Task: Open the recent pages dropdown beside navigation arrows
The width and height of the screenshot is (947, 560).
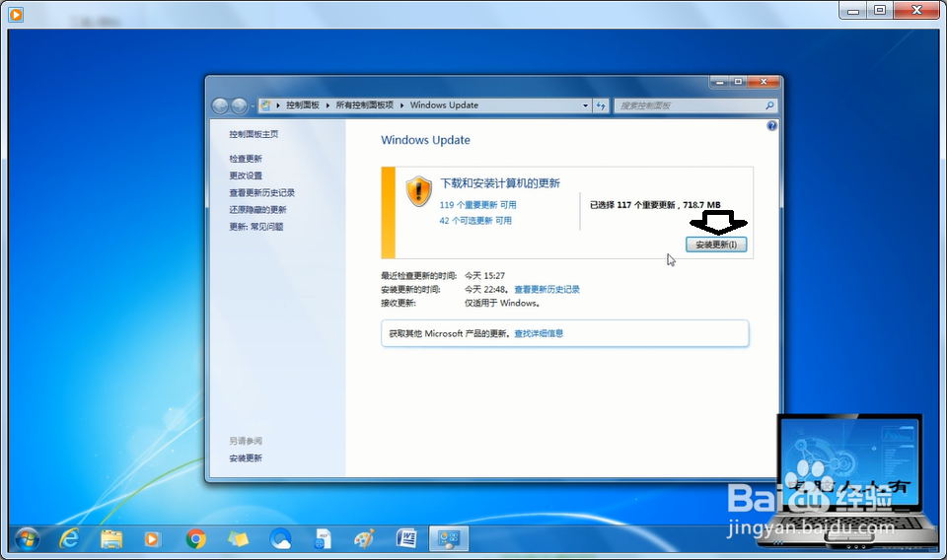Action: [x=253, y=106]
